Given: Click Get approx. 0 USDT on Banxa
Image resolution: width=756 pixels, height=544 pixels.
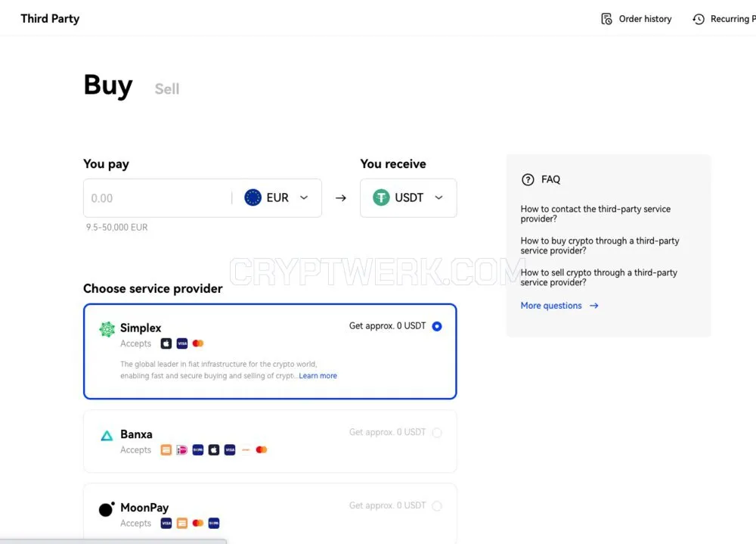Looking at the screenshot, I should click(388, 433).
